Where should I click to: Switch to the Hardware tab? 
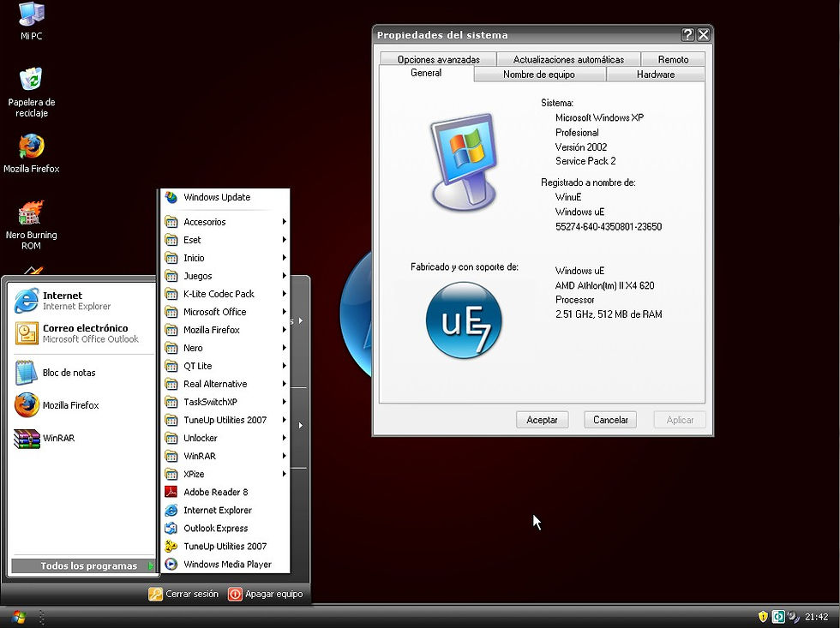click(x=655, y=75)
